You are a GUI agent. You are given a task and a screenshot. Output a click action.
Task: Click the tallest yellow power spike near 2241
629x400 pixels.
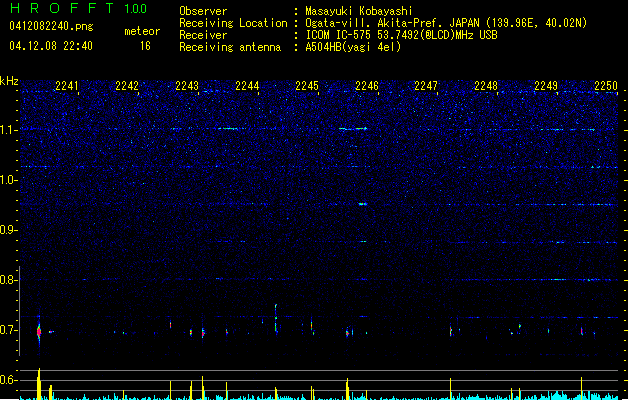click(39, 384)
